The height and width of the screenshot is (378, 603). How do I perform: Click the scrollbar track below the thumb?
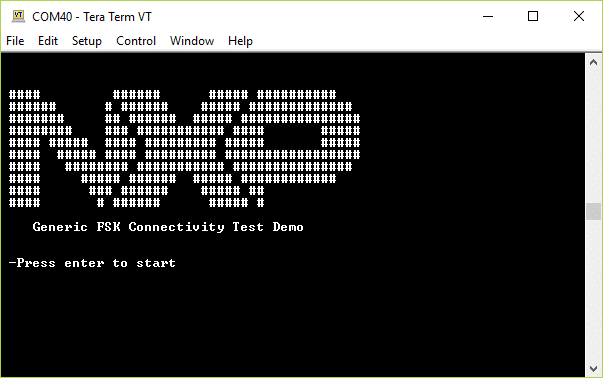point(593,291)
